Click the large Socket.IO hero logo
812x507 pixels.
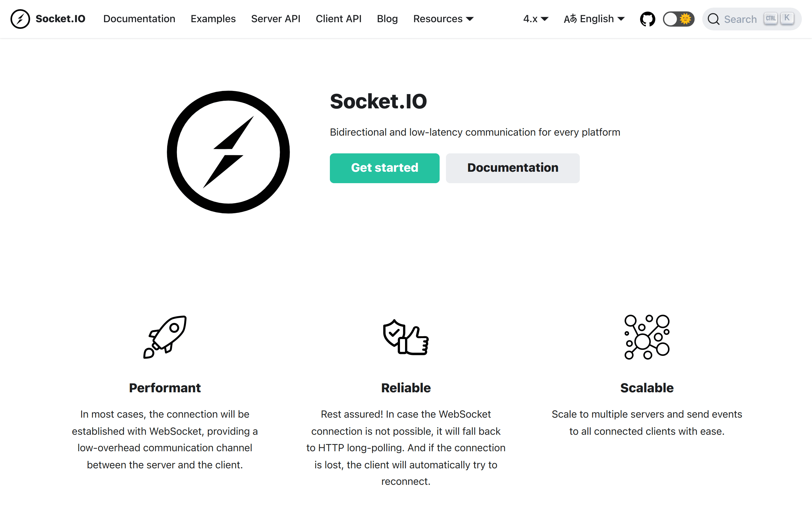point(228,152)
